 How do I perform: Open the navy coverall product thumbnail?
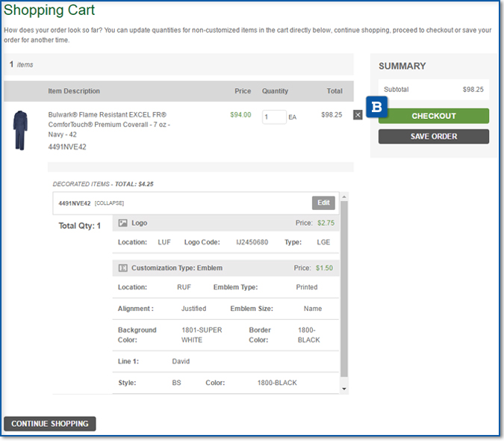[x=19, y=130]
